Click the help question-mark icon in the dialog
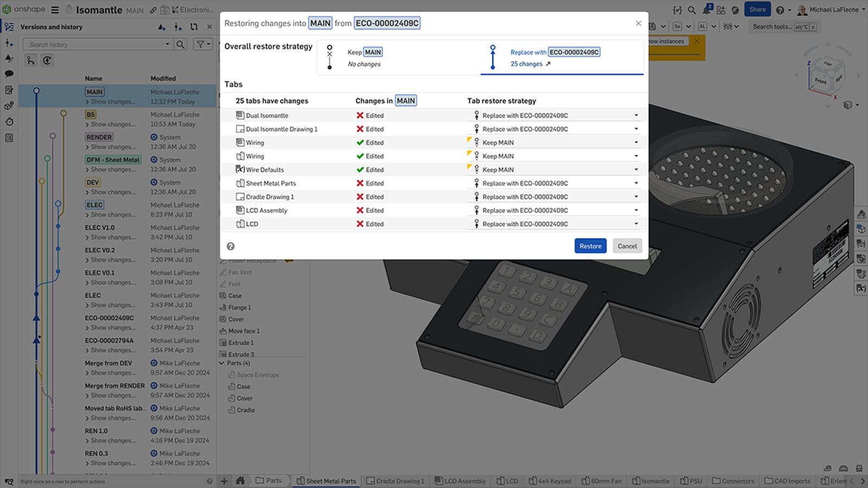The image size is (868, 488). pyautogui.click(x=231, y=246)
